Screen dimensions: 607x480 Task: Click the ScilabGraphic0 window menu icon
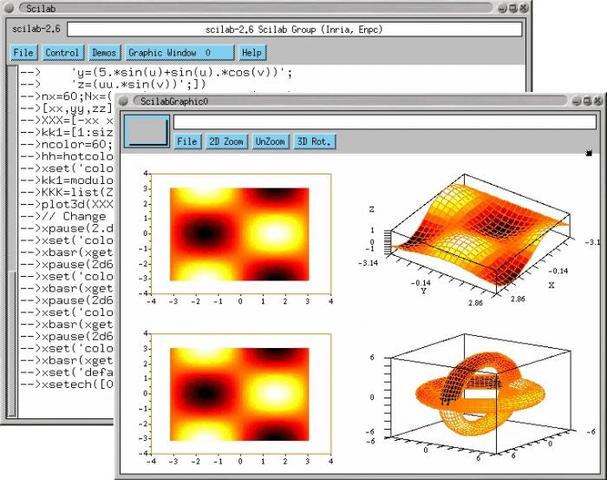[x=123, y=101]
